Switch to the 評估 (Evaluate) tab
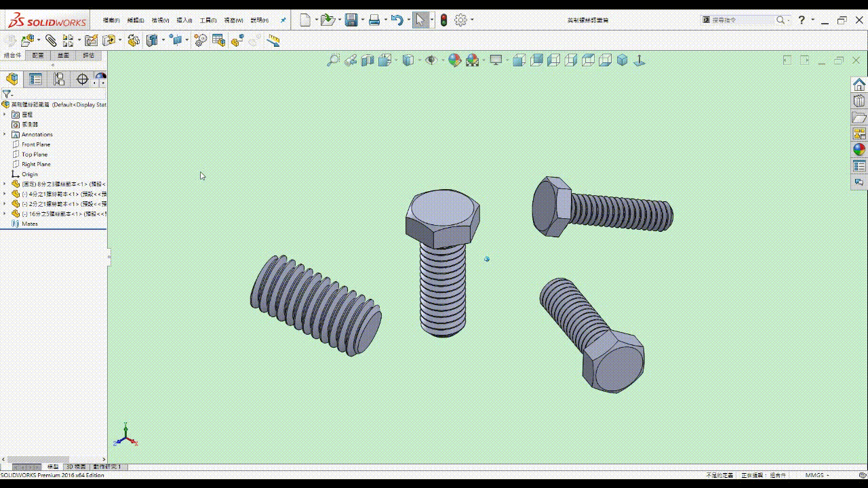 tap(89, 56)
